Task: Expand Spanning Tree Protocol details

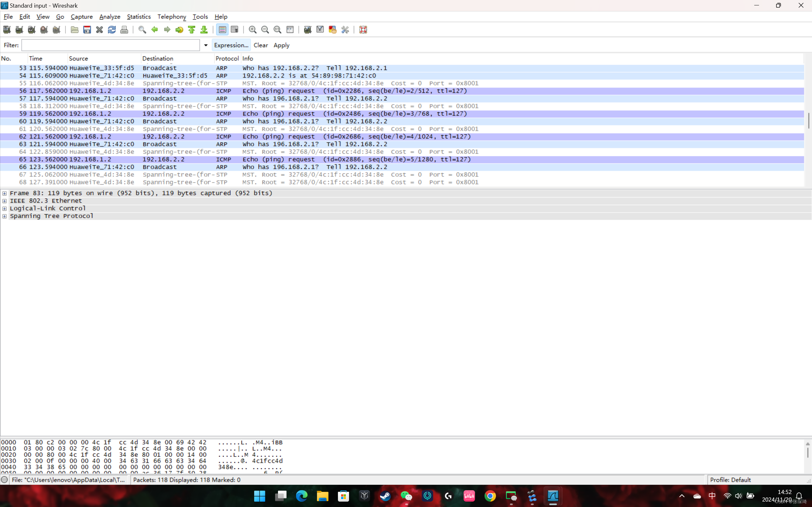Action: (x=4, y=216)
